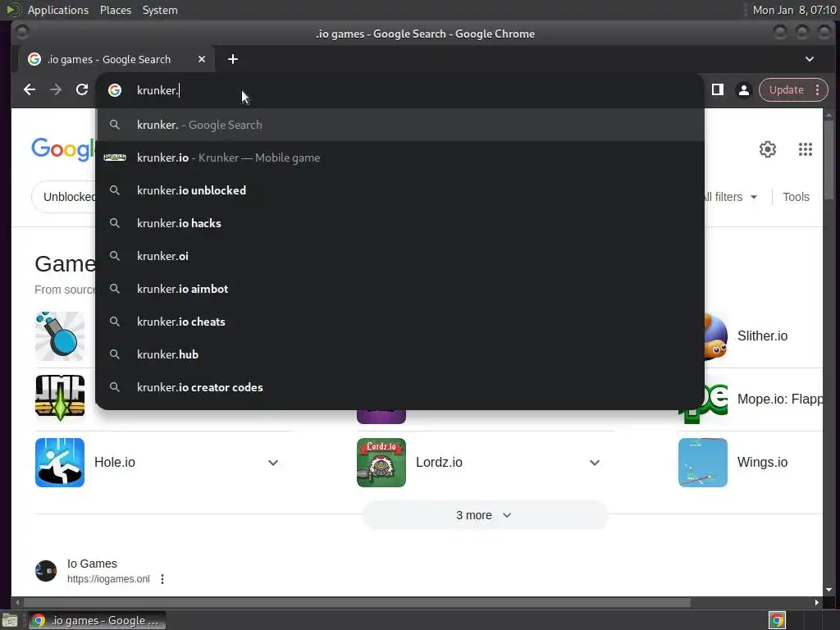The image size is (840, 630).
Task: Choose the 'krunker.io cheats' suggestion
Action: tap(399, 322)
